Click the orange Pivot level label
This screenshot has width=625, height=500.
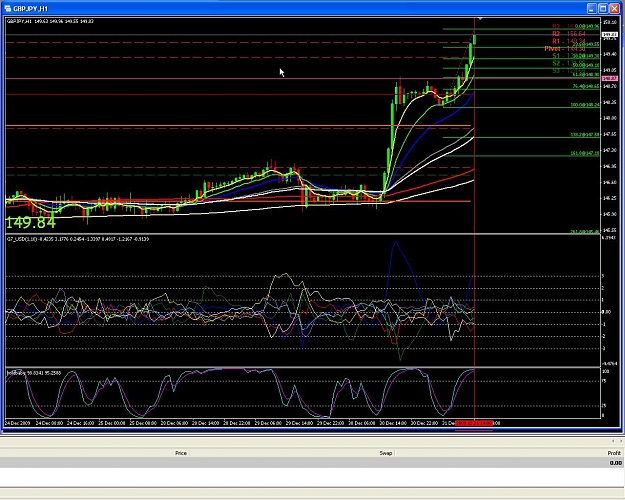click(565, 49)
